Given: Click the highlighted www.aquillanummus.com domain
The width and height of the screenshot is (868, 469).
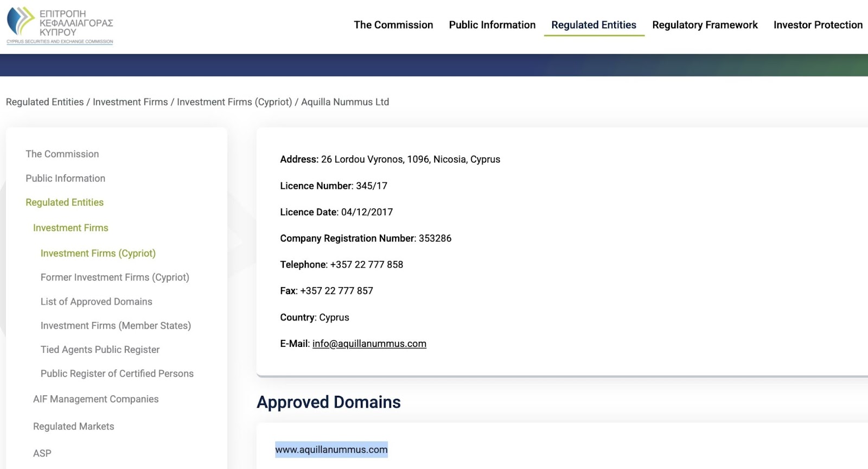Looking at the screenshot, I should pyautogui.click(x=331, y=449).
